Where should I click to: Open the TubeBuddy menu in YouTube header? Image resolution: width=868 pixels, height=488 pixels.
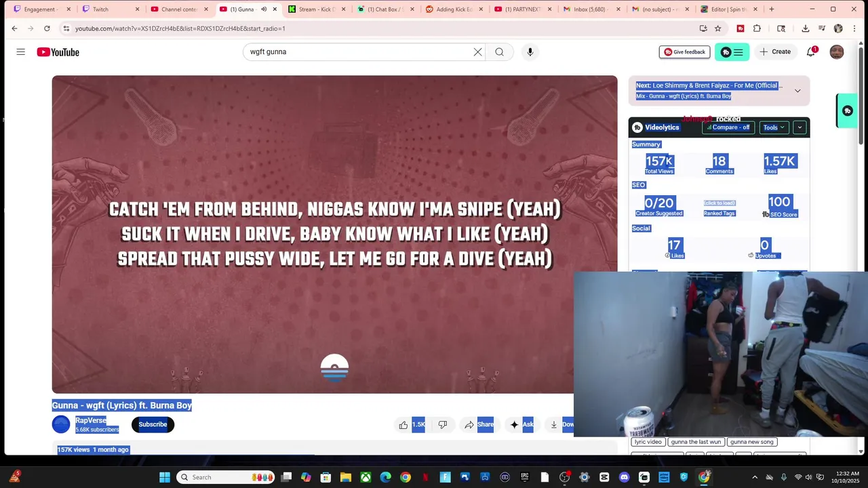[732, 52]
